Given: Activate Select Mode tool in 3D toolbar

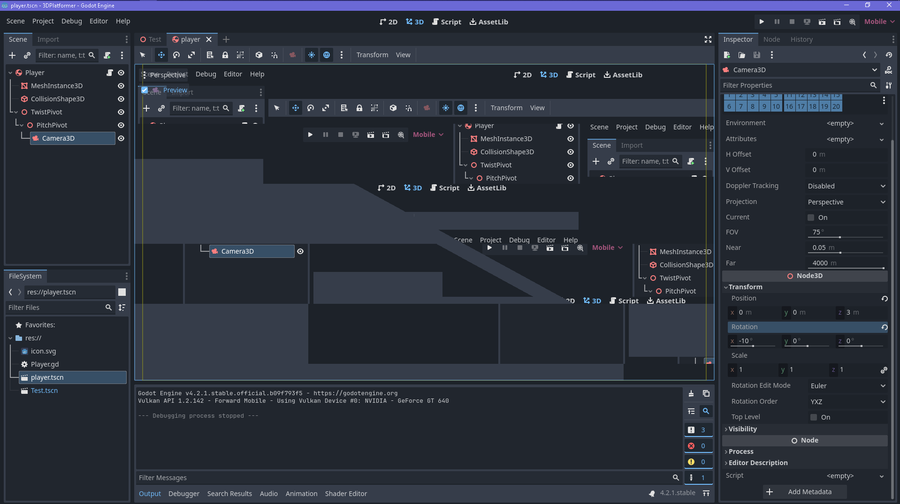Looking at the screenshot, I should coord(142,55).
